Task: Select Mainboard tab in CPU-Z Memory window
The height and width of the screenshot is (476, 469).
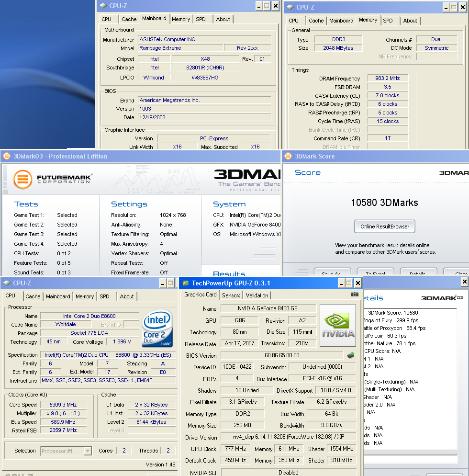Action: point(341,21)
